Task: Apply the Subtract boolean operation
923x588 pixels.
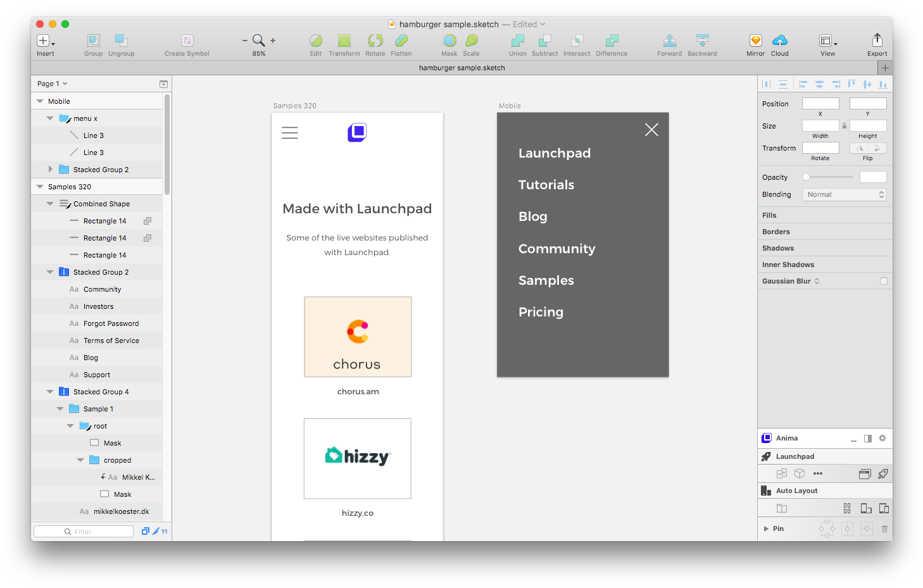Action: [544, 41]
